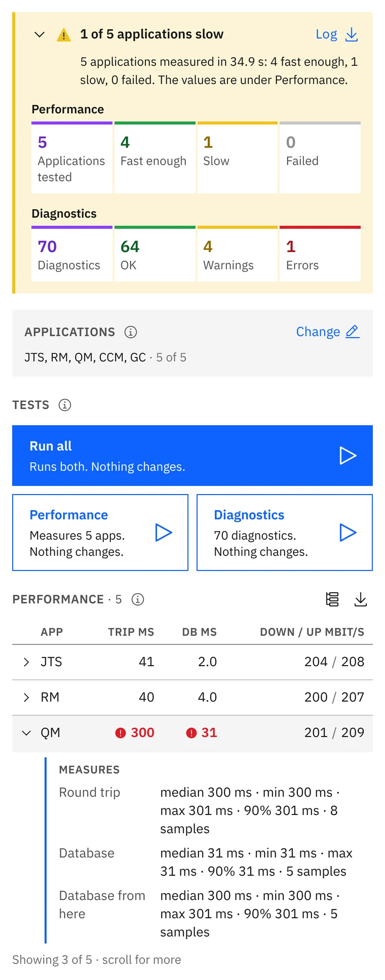Select the '0 Failed' tile
The image size is (385, 980).
[320, 157]
